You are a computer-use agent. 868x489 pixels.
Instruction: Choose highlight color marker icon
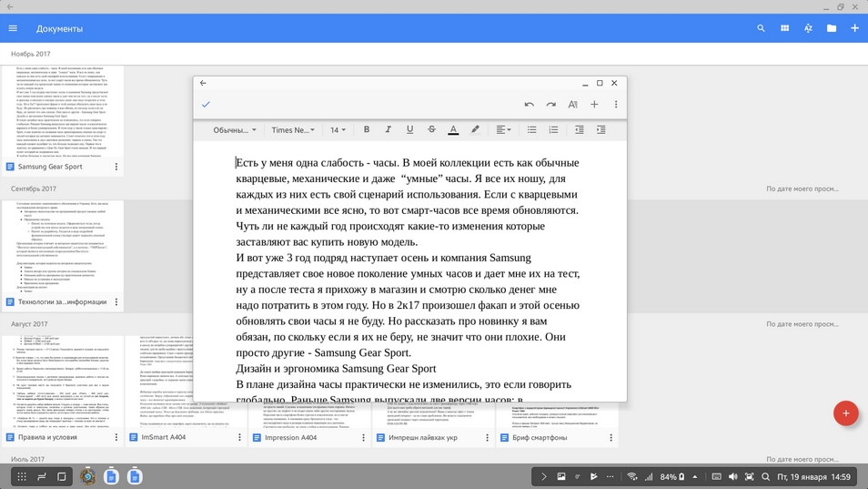tap(475, 129)
